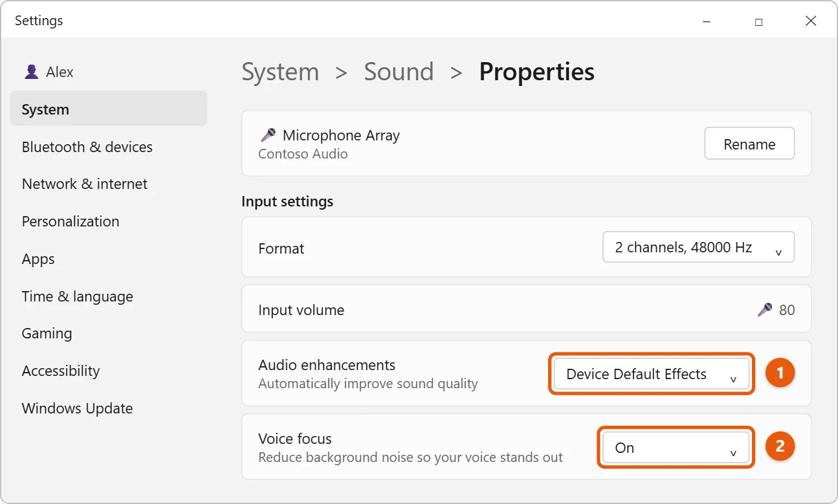Close the Settings window

(x=811, y=21)
